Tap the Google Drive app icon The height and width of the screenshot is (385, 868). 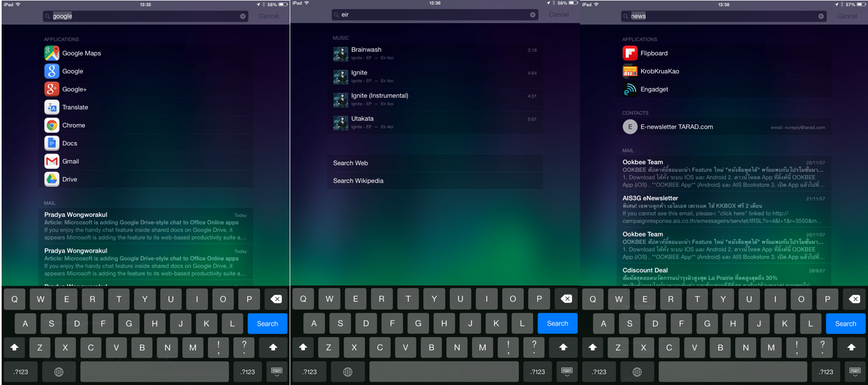(x=52, y=179)
